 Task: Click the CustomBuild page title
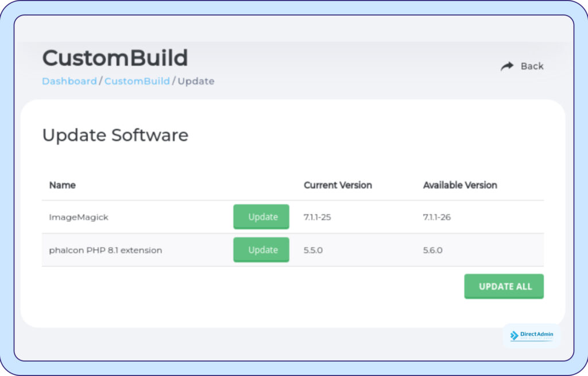point(115,58)
